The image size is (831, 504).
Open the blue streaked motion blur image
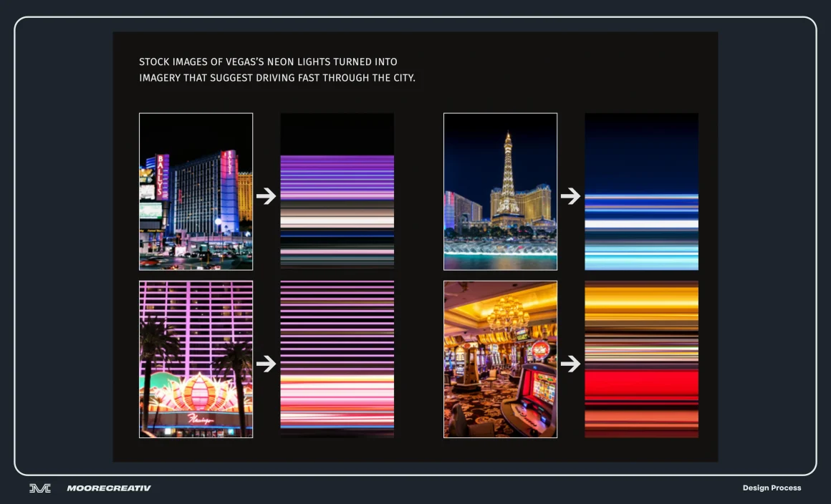(x=641, y=191)
